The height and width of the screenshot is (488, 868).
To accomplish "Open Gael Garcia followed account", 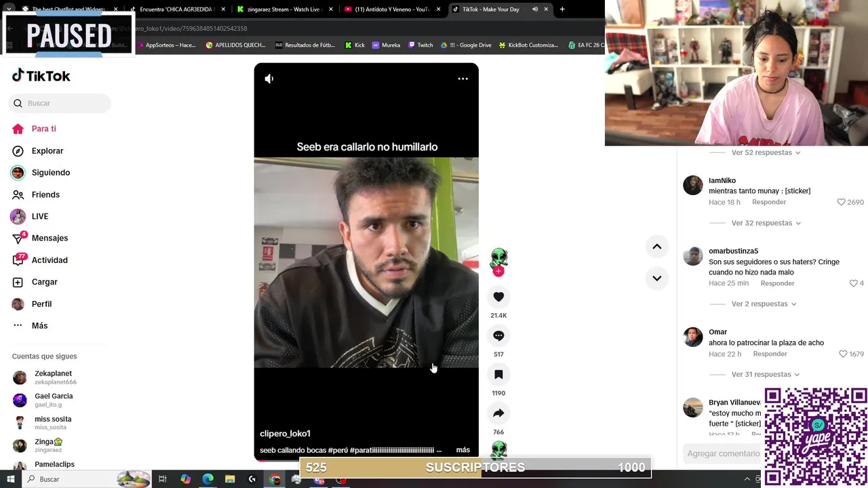I will [43, 400].
